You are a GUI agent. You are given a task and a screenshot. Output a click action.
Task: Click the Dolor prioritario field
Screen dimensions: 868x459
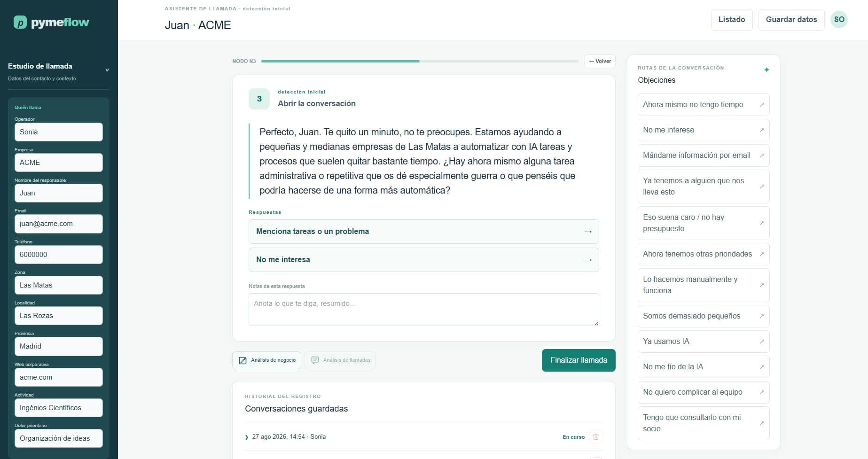pyautogui.click(x=58, y=438)
